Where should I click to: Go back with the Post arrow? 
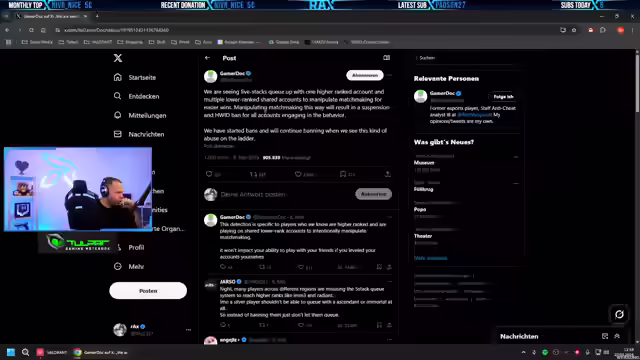(207, 58)
